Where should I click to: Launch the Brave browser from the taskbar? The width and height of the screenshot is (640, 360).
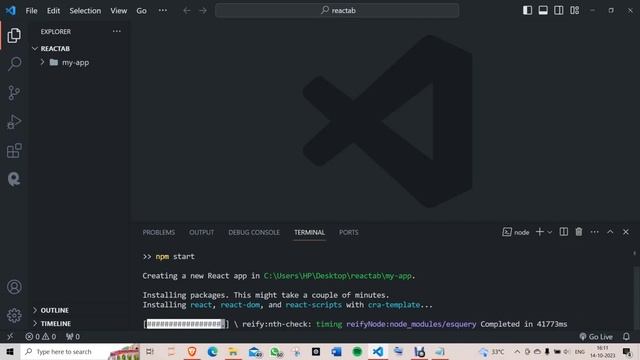pos(192,351)
